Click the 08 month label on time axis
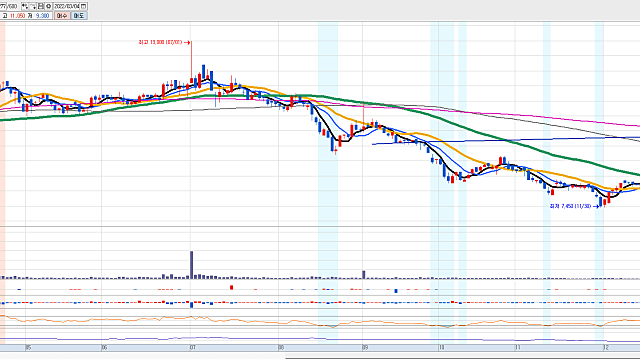 [x=281, y=348]
